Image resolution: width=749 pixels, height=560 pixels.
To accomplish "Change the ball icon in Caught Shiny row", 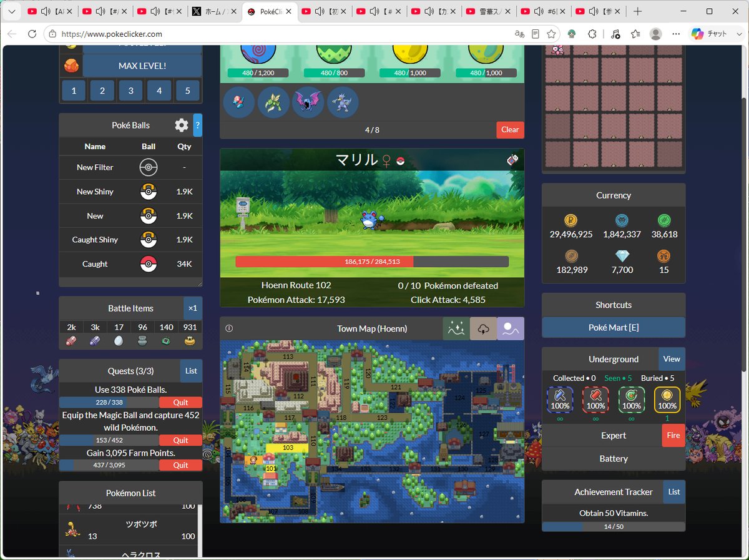I will click(x=149, y=240).
